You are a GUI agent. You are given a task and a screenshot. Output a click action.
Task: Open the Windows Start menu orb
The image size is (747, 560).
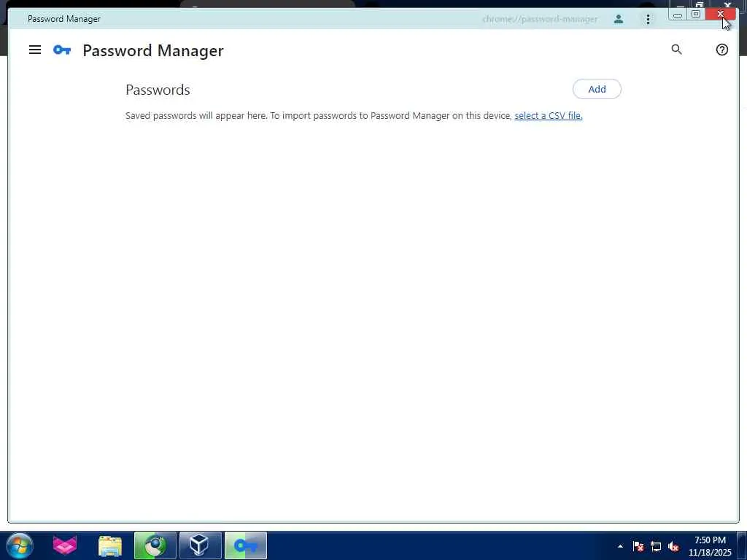[x=20, y=545]
